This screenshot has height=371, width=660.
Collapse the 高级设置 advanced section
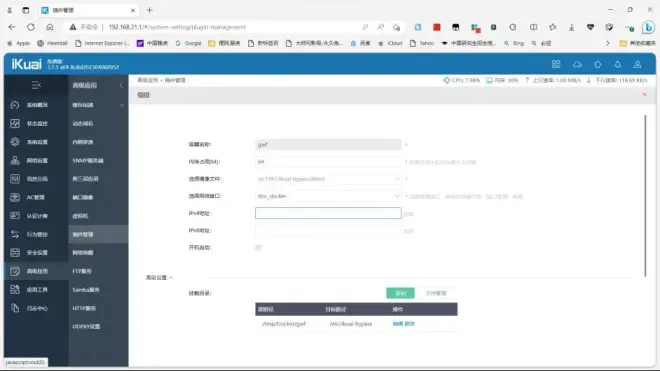click(x=159, y=278)
